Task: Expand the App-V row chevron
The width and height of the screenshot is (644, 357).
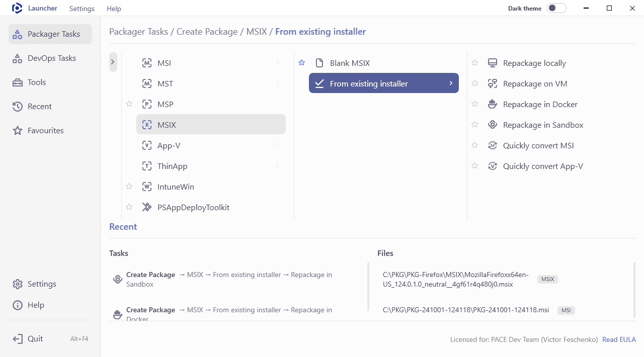Action: (278, 145)
